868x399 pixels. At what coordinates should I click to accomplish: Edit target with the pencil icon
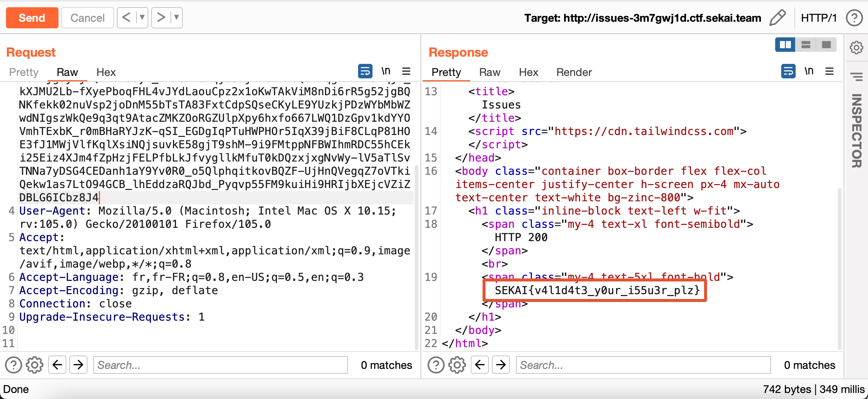[777, 17]
